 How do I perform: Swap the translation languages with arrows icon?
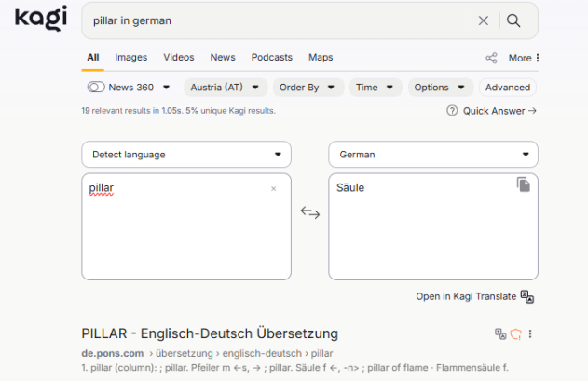point(309,213)
